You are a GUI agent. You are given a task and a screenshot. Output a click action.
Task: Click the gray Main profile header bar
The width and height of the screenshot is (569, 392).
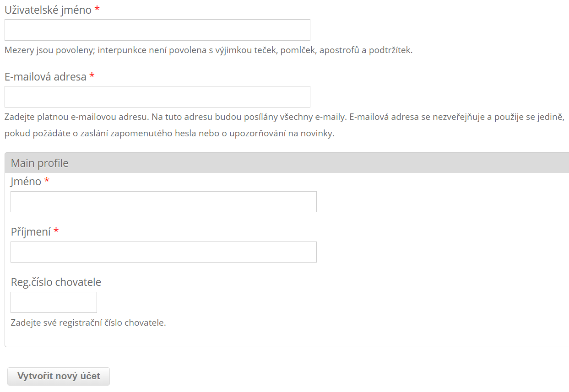coord(320,163)
